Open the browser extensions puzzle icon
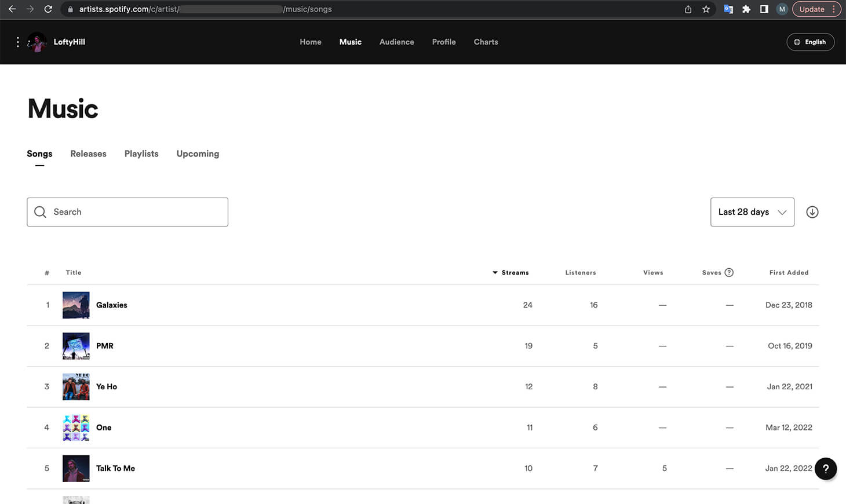This screenshot has height=504, width=846. point(746,9)
